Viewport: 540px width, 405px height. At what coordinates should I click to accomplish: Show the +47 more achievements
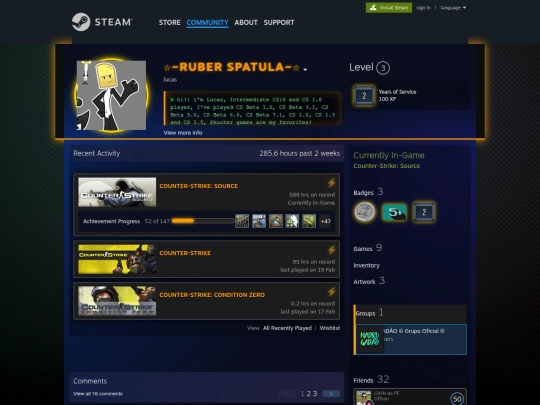point(325,221)
